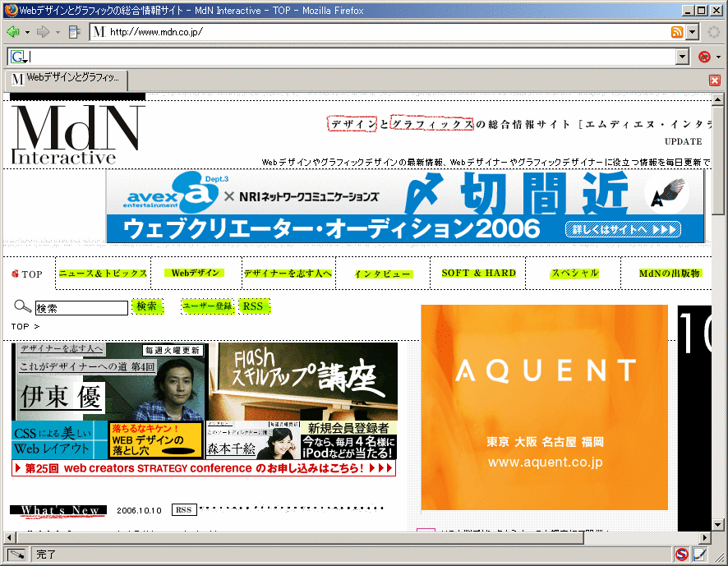Click the RSS feed icon in the address bar
728x566 pixels.
pyautogui.click(x=679, y=32)
